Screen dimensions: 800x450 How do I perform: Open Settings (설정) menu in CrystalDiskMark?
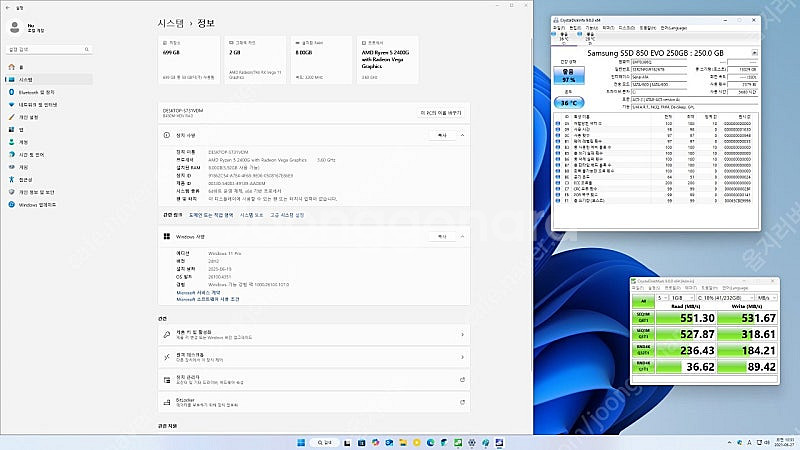click(654, 288)
